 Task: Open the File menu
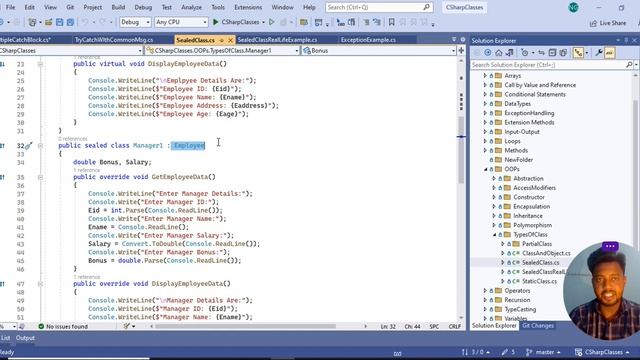click(x=11, y=7)
